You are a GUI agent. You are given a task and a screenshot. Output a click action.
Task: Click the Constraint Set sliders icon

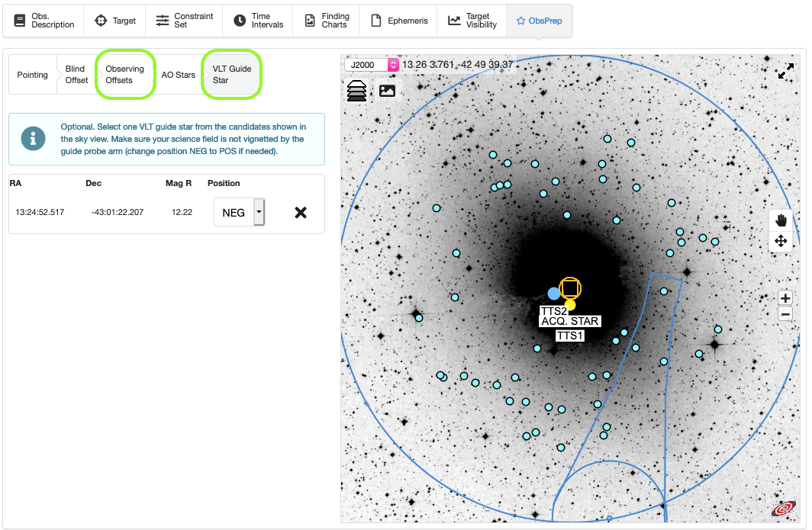163,21
